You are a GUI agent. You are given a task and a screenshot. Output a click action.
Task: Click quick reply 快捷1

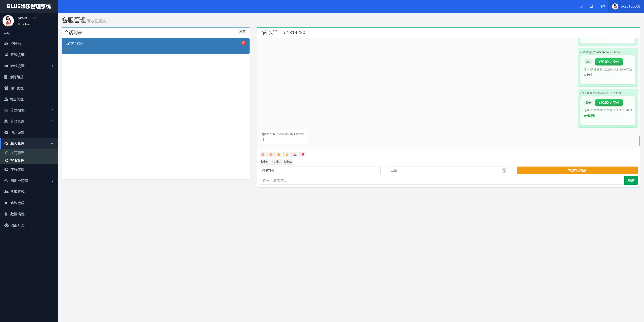(265, 162)
